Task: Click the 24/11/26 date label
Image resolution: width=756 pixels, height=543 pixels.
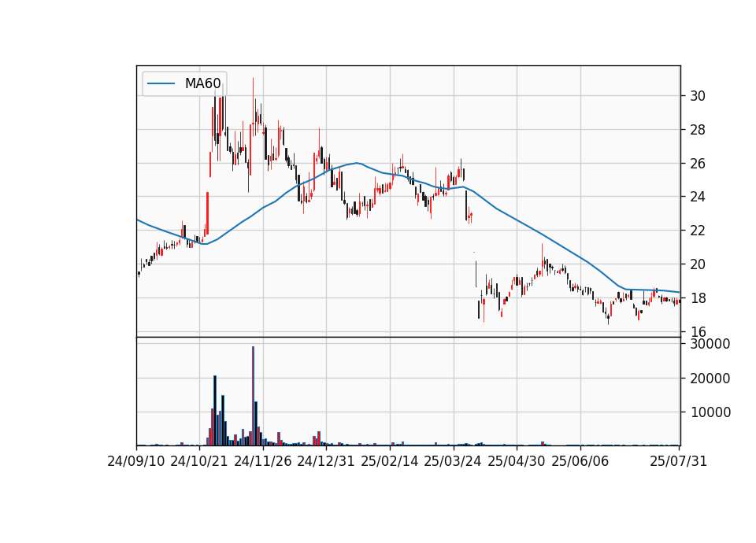Action: (263, 461)
